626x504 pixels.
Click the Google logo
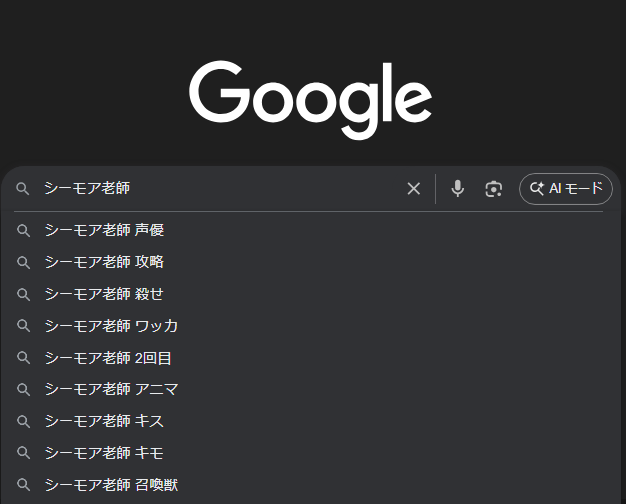311,99
